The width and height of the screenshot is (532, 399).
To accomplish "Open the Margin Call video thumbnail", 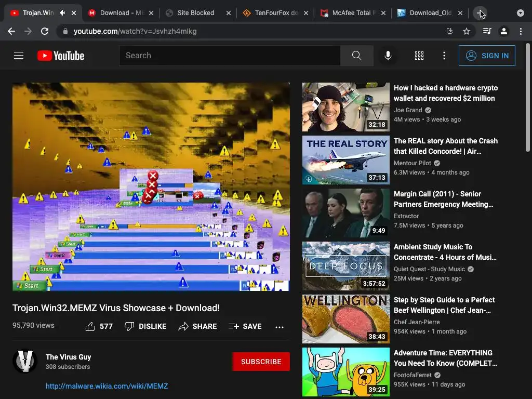I will pyautogui.click(x=345, y=212).
